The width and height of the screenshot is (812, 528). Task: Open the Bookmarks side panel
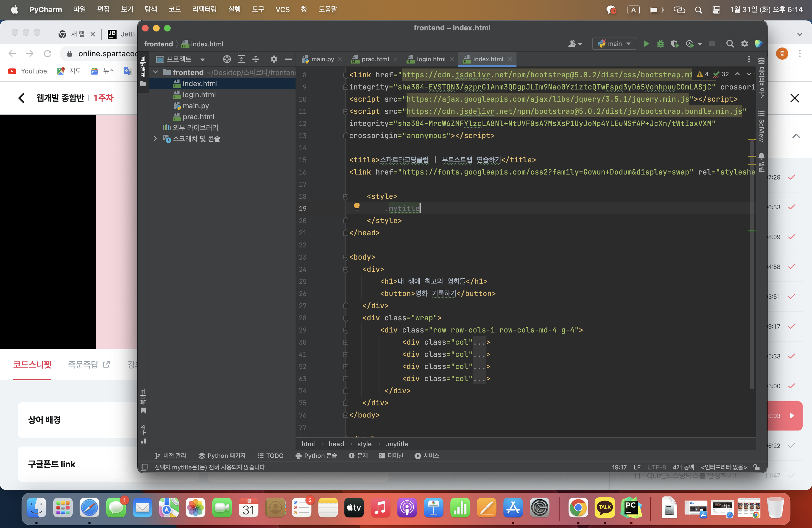click(143, 401)
